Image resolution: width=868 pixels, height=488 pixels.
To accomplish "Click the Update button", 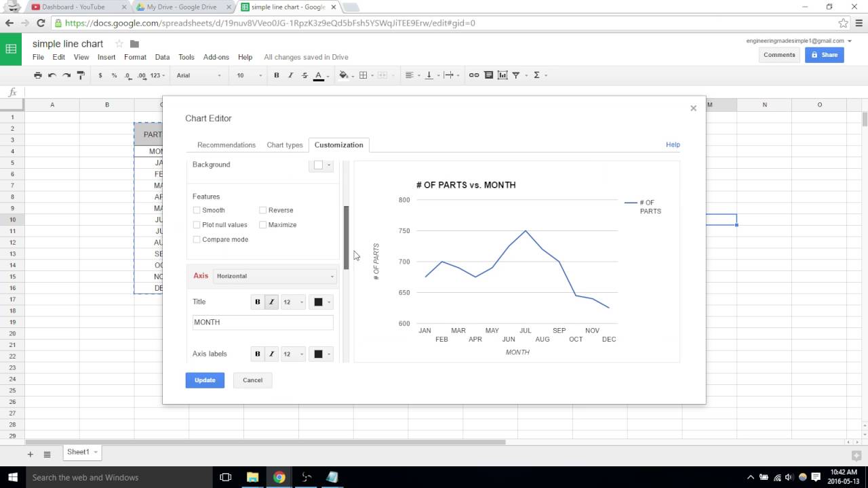I will coord(205,380).
